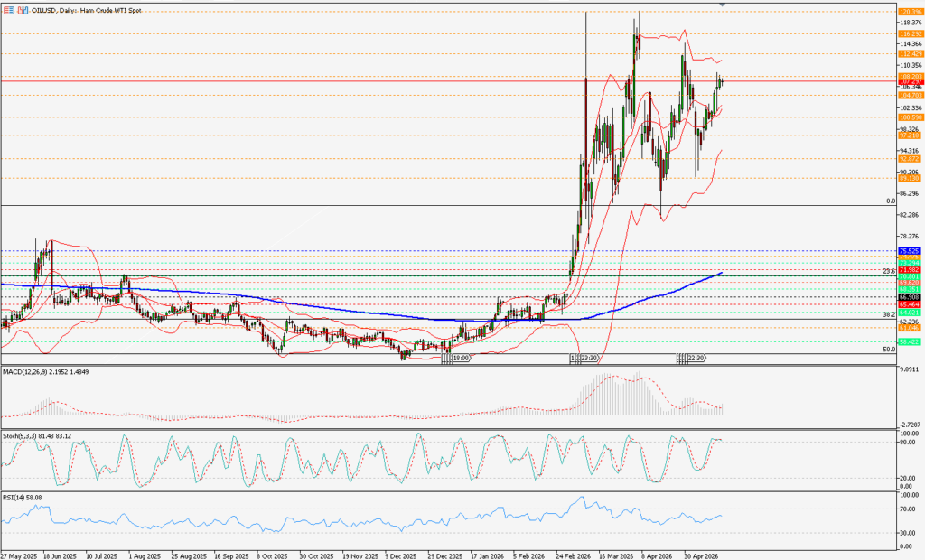
Task: Click the 22:30 news event marker
Action: (x=696, y=359)
